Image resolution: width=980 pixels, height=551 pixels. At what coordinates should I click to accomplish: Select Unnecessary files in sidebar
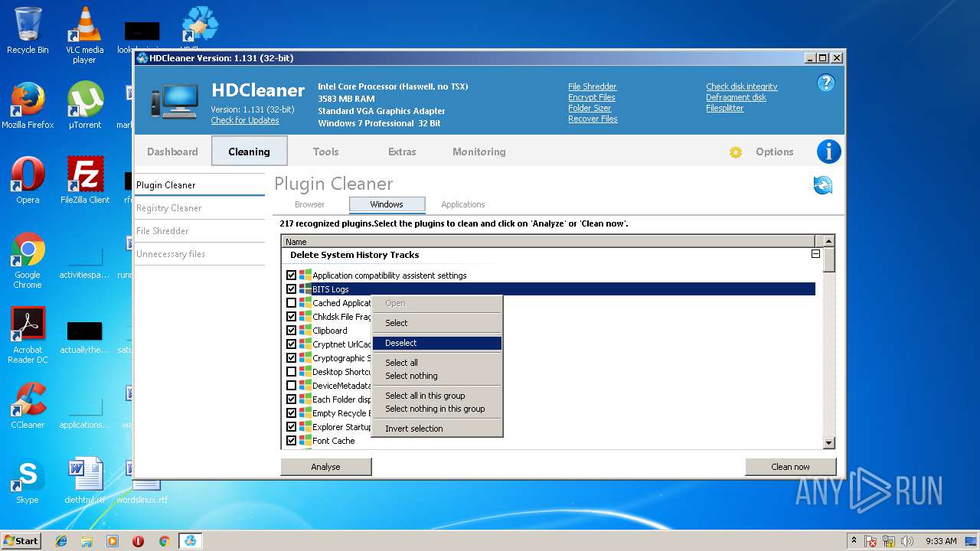(200, 254)
